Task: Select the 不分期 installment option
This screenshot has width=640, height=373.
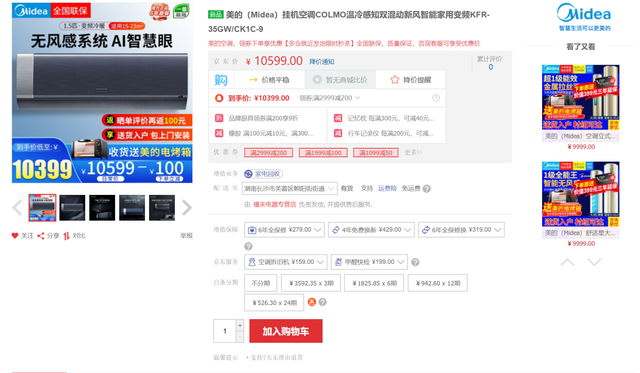Action: pos(260,283)
